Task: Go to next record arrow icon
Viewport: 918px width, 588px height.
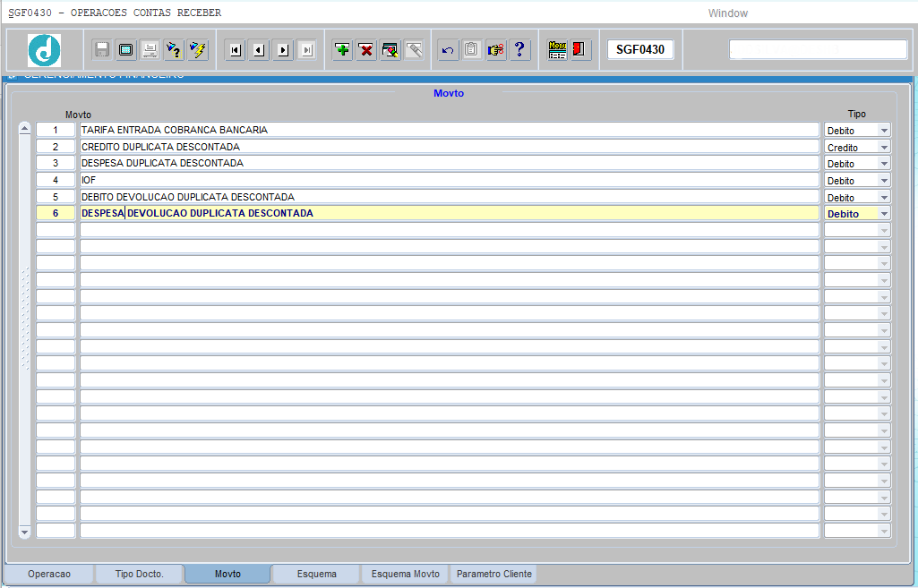Action: pyautogui.click(x=283, y=50)
